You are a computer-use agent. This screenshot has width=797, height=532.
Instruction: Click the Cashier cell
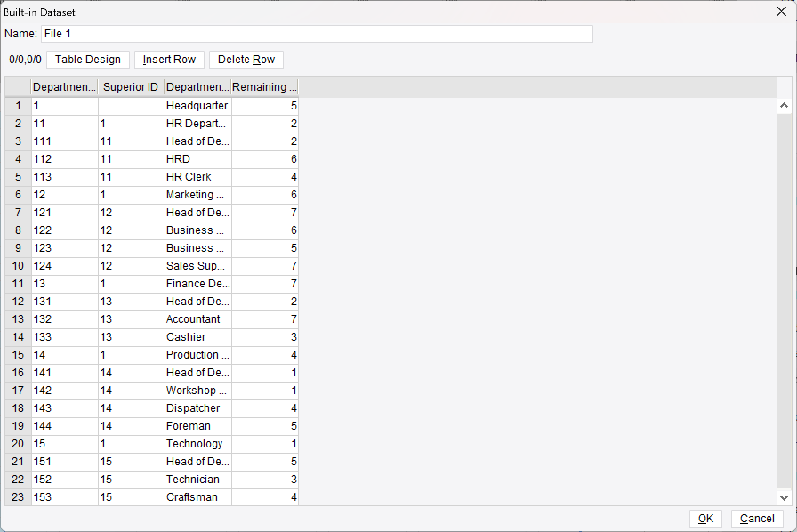point(197,337)
